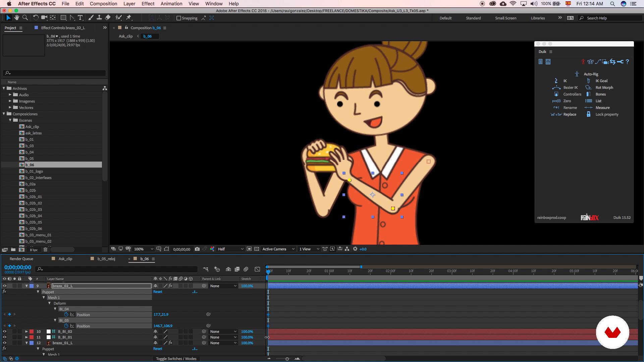Viewport: 644px width, 362px height.
Task: Click current time display 0;00;00;00 in timeline
Action: [17, 267]
